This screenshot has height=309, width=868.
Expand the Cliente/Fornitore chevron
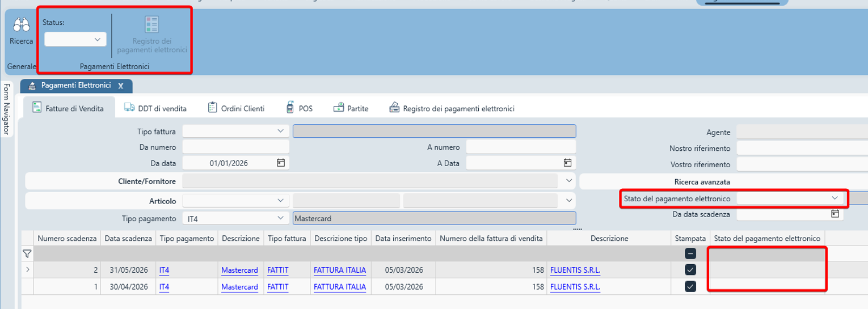[x=570, y=181]
